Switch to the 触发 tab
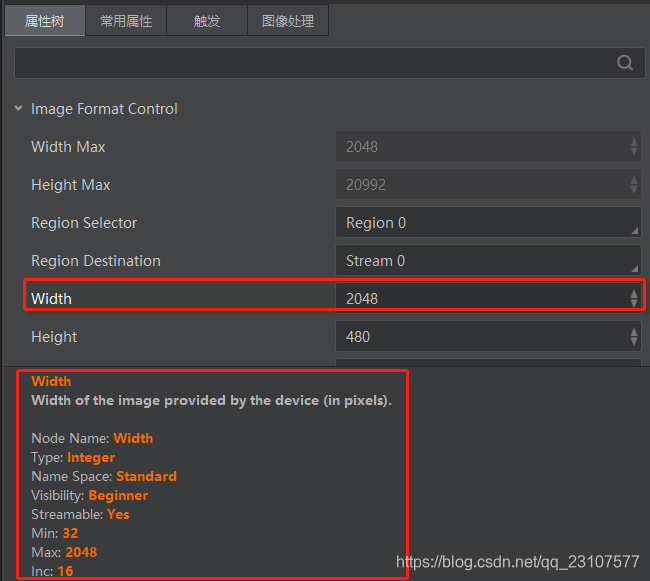Screen dimensions: 650x581 point(207,21)
